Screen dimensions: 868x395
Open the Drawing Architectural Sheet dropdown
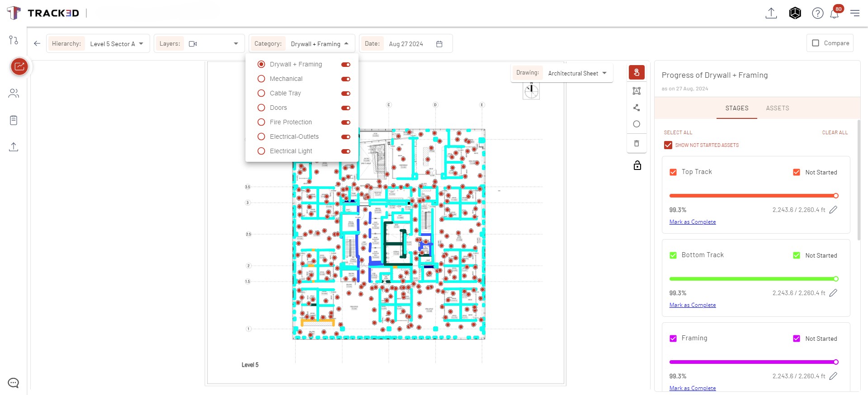coord(562,73)
